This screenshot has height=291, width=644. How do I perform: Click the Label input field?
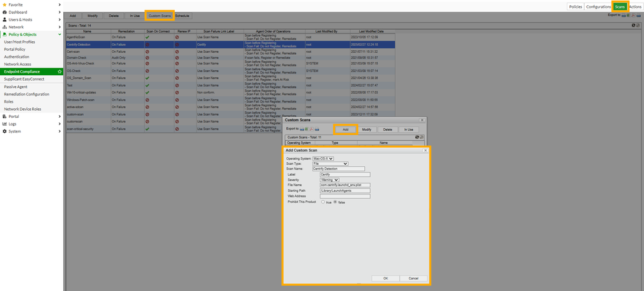click(345, 174)
